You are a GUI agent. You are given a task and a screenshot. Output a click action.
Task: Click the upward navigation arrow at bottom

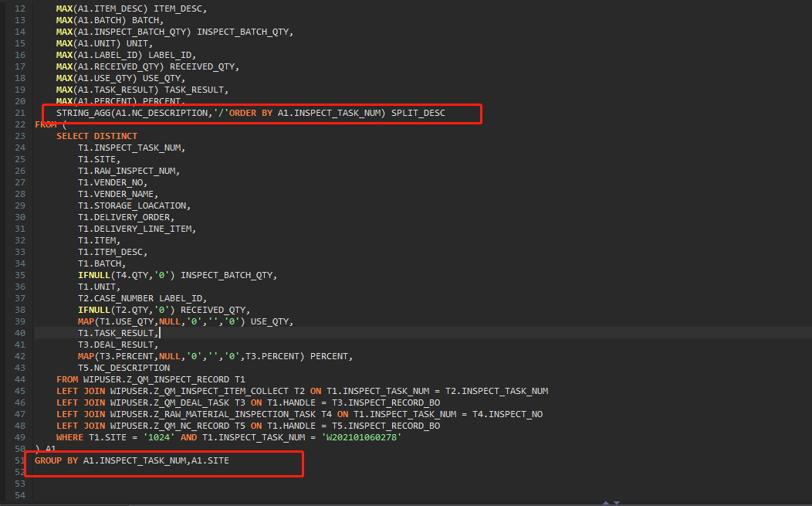coord(606,501)
